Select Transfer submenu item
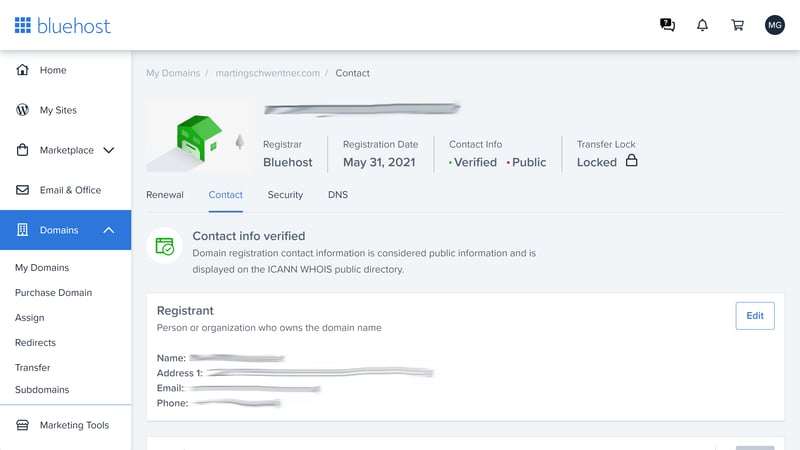Viewport: 800px width, 450px height. pyautogui.click(x=33, y=368)
